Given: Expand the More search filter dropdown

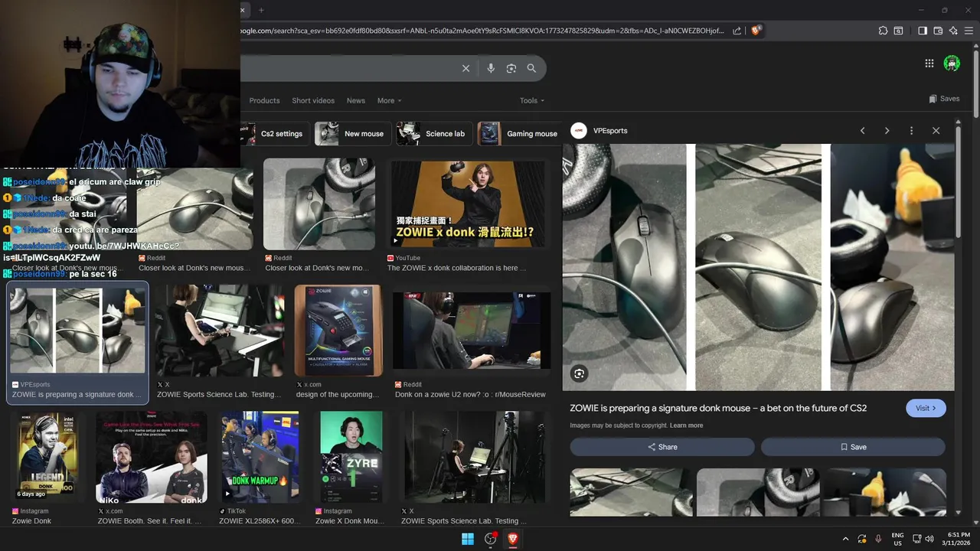Looking at the screenshot, I should [389, 100].
